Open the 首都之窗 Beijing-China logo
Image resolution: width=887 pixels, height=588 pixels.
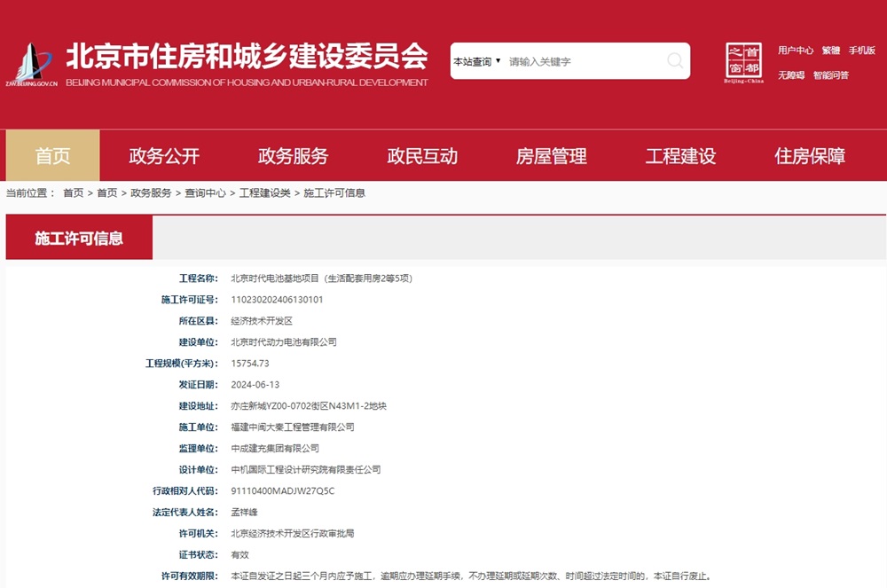coord(742,60)
